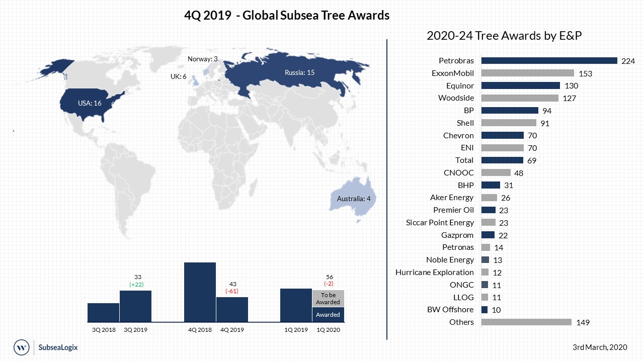Click the SubseaLogix brand name text
Image resolution: width=644 pixels, height=362 pixels.
[58, 347]
